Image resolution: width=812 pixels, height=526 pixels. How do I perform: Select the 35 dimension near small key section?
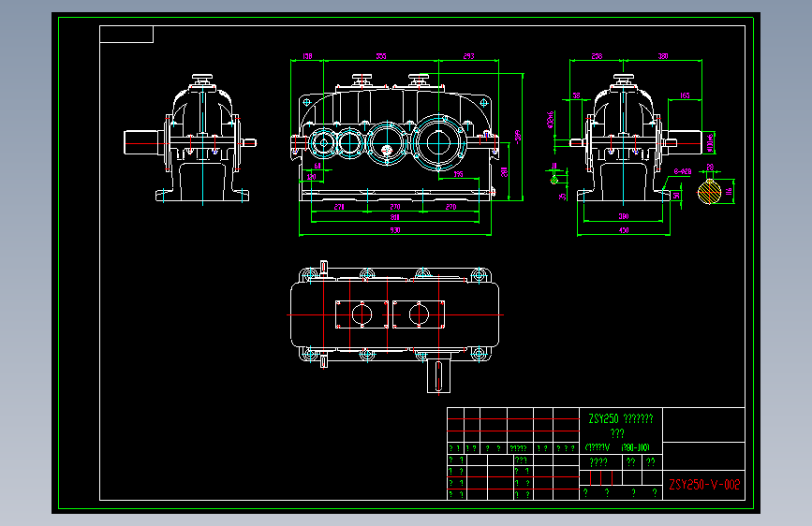pos(562,197)
